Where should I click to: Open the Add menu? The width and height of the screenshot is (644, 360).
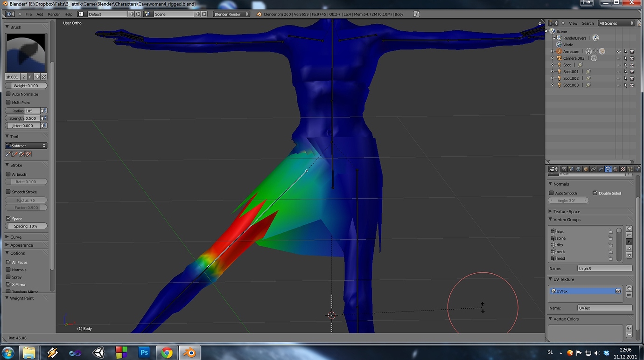(x=40, y=14)
